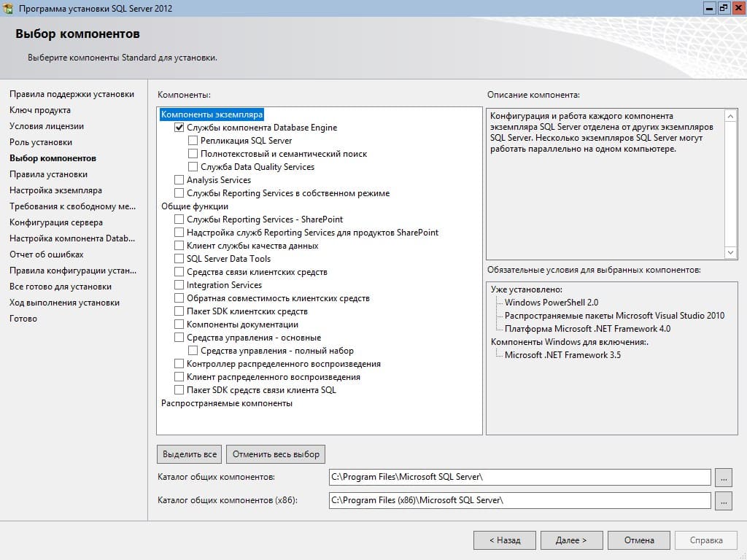The width and height of the screenshot is (747, 560).
Task: Go back with Назад button
Action: click(505, 540)
